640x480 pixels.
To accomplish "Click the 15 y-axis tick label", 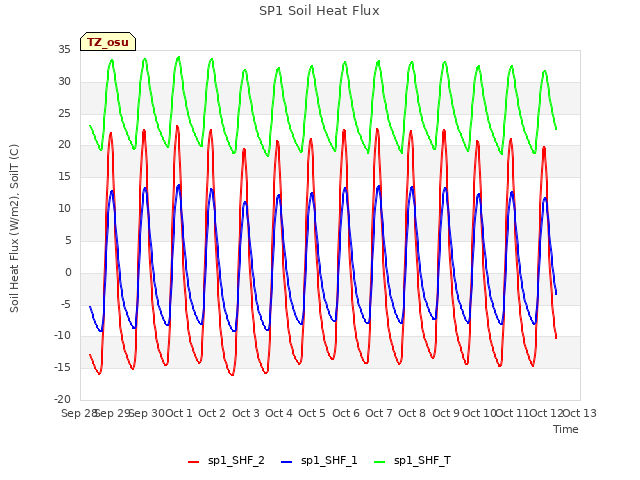I will [64, 177].
